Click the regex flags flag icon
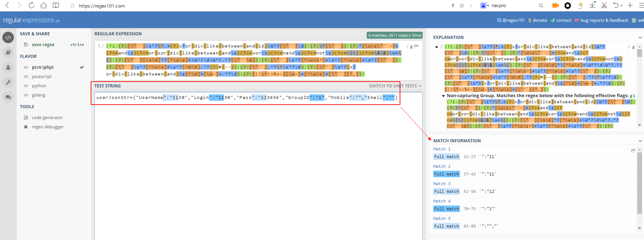The image size is (644, 240). 416,46
